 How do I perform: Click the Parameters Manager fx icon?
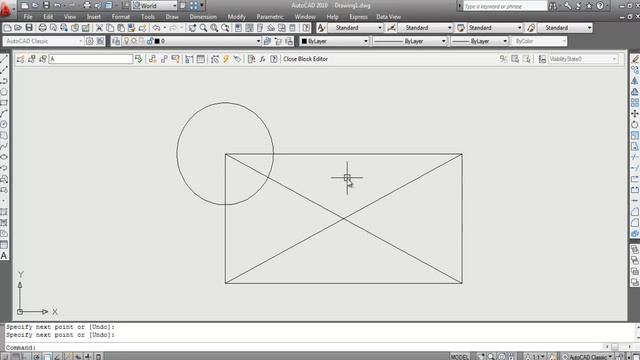coord(262,59)
